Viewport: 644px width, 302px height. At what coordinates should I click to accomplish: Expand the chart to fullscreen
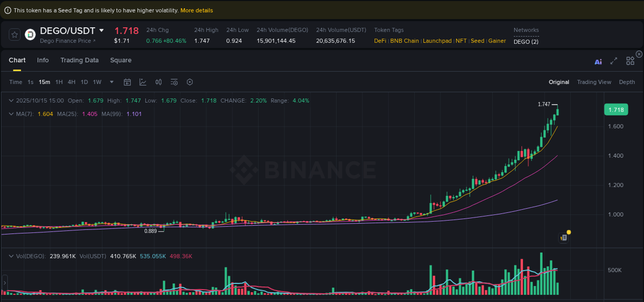click(614, 61)
